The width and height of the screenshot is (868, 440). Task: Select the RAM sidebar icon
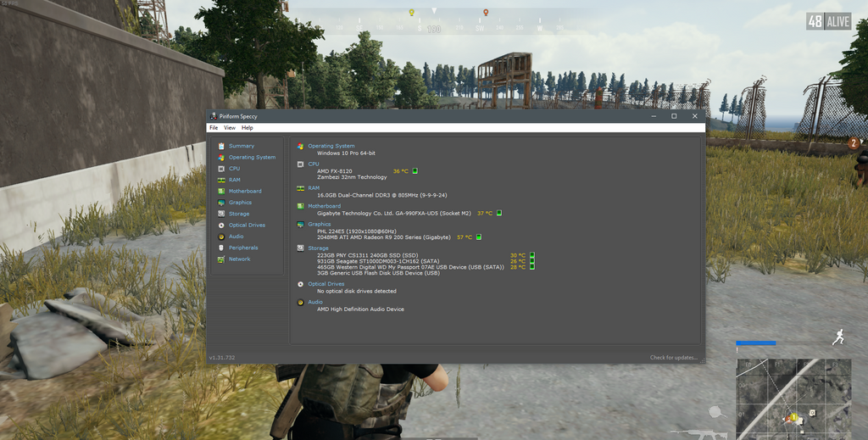[221, 180]
